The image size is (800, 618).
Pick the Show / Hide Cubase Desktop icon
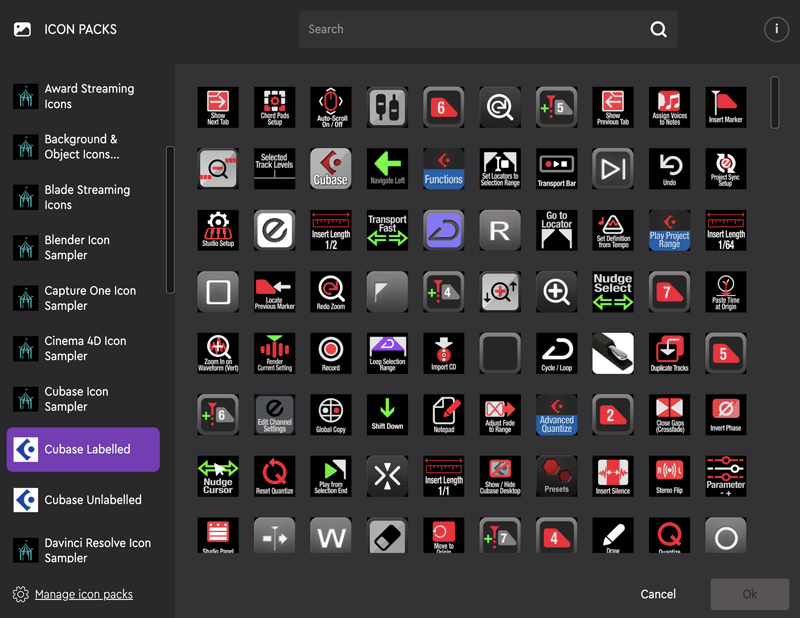tap(500, 476)
